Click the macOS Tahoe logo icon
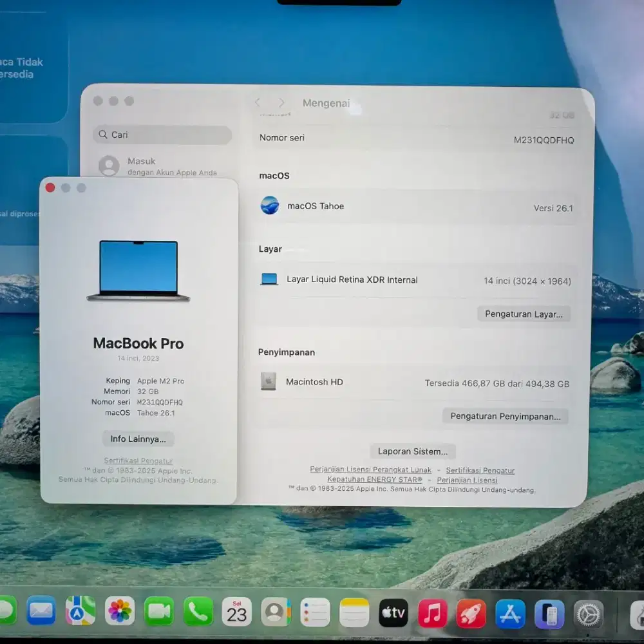 270,205
